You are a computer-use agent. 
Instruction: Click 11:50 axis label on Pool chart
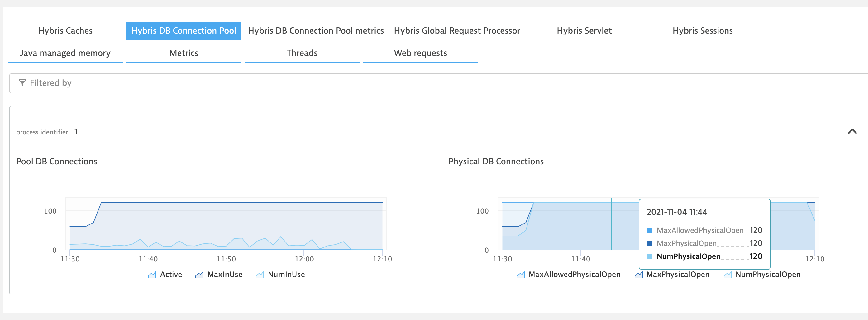[226, 259]
